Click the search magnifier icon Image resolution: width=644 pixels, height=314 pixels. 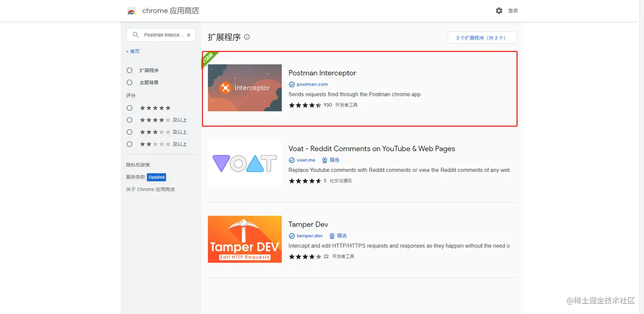(135, 35)
